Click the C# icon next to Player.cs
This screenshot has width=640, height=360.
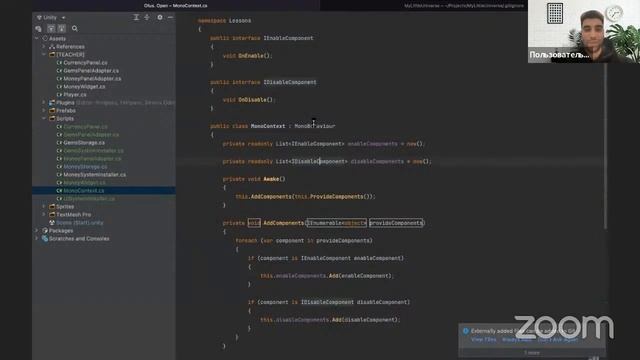(x=59, y=94)
